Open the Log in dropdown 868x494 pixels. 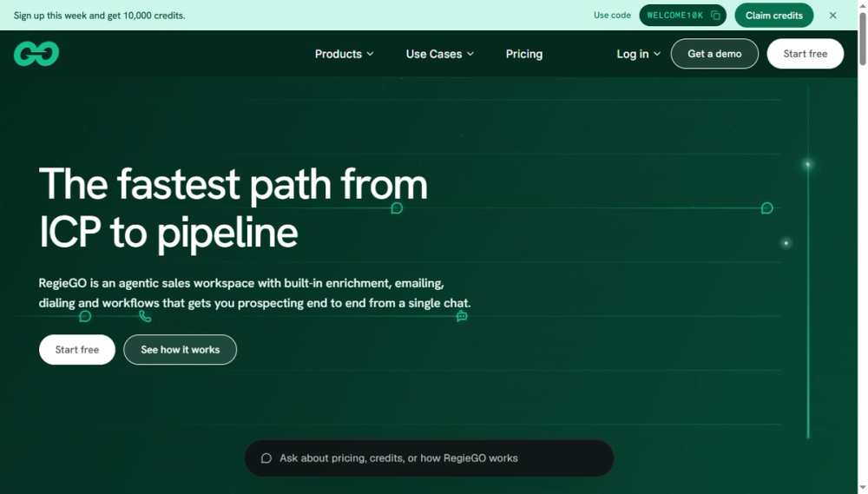[638, 54]
